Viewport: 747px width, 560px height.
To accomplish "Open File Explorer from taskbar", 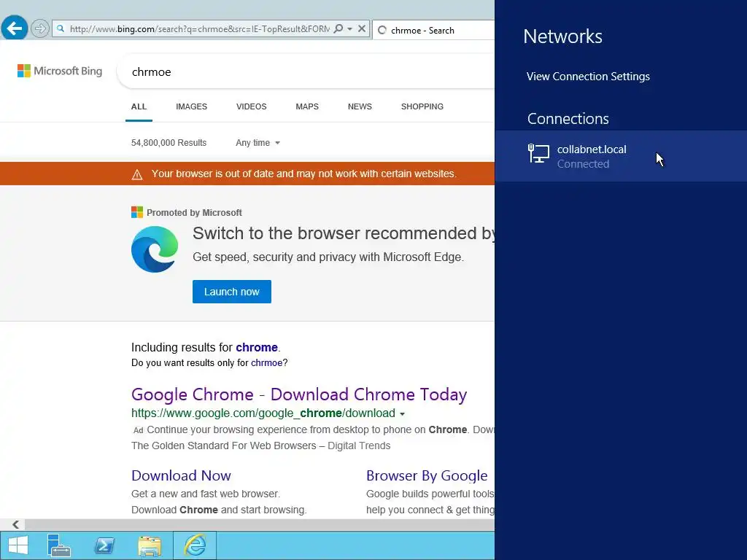I will click(150, 545).
